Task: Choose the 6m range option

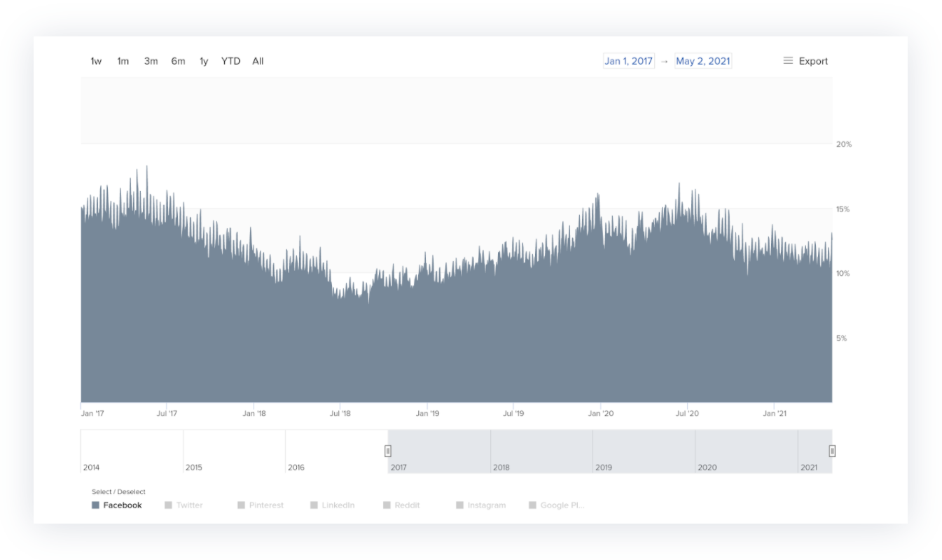Action: point(178,61)
